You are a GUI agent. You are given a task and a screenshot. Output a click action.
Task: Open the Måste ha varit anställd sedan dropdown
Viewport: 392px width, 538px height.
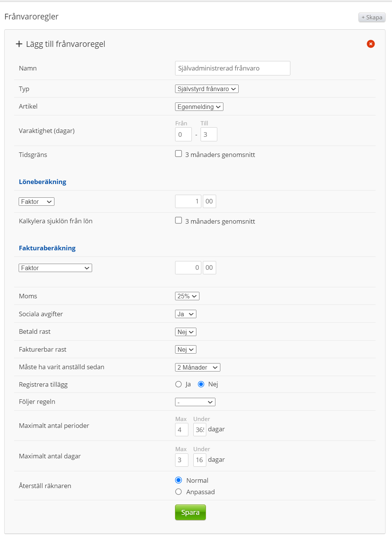coord(198,367)
